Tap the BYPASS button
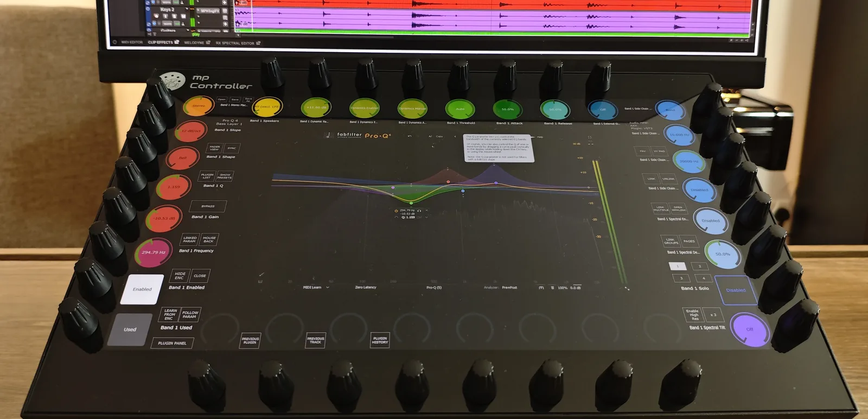868x419 pixels. click(208, 206)
